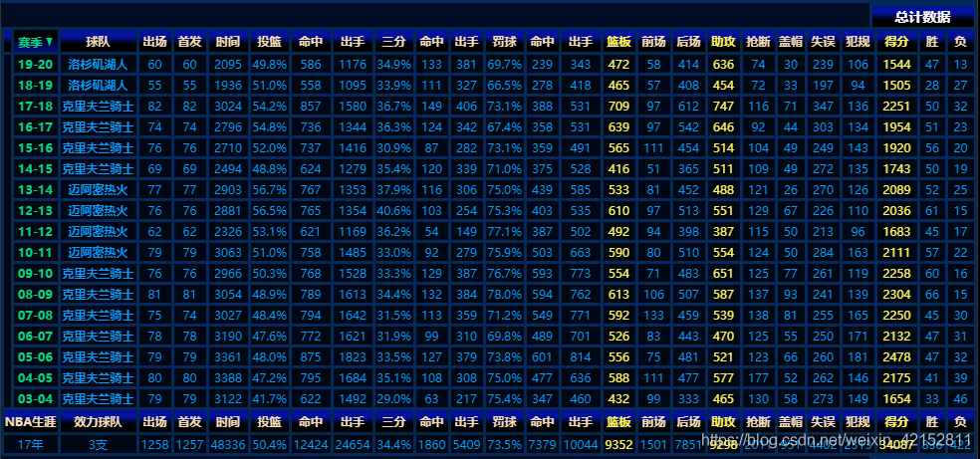Sort by the 赛季 column header arrow

click(x=49, y=43)
